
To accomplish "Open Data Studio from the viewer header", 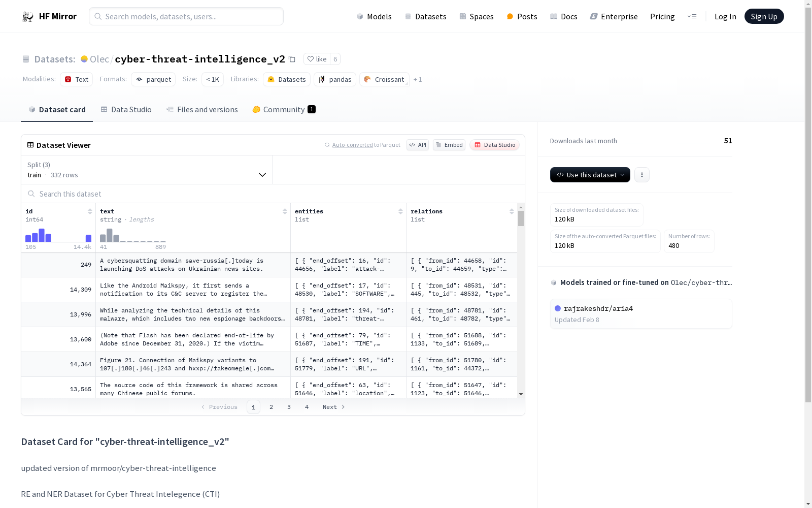I will point(495,145).
